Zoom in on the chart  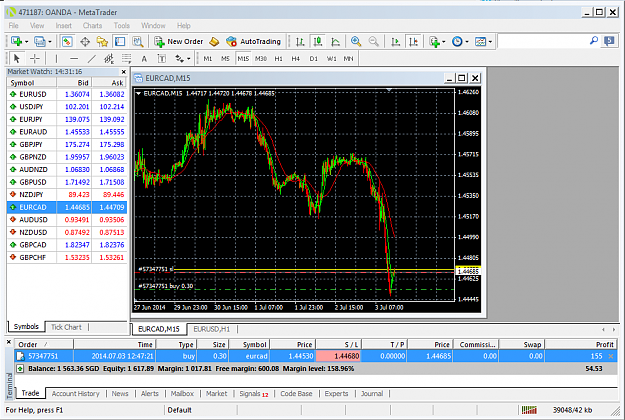[356, 41]
